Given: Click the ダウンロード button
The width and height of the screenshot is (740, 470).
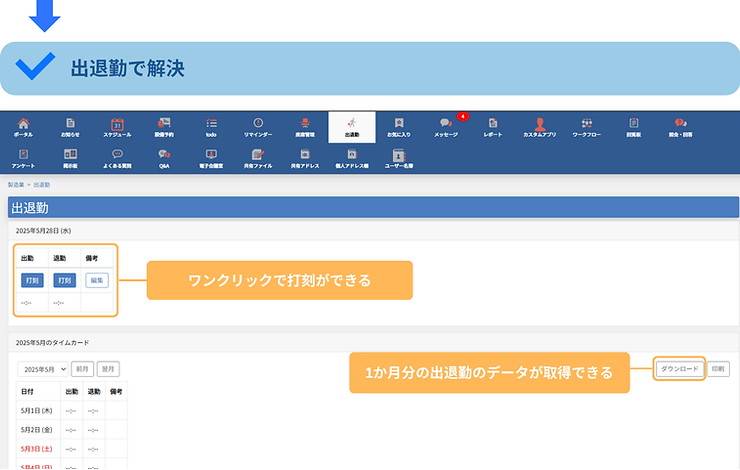Looking at the screenshot, I should pos(680,369).
